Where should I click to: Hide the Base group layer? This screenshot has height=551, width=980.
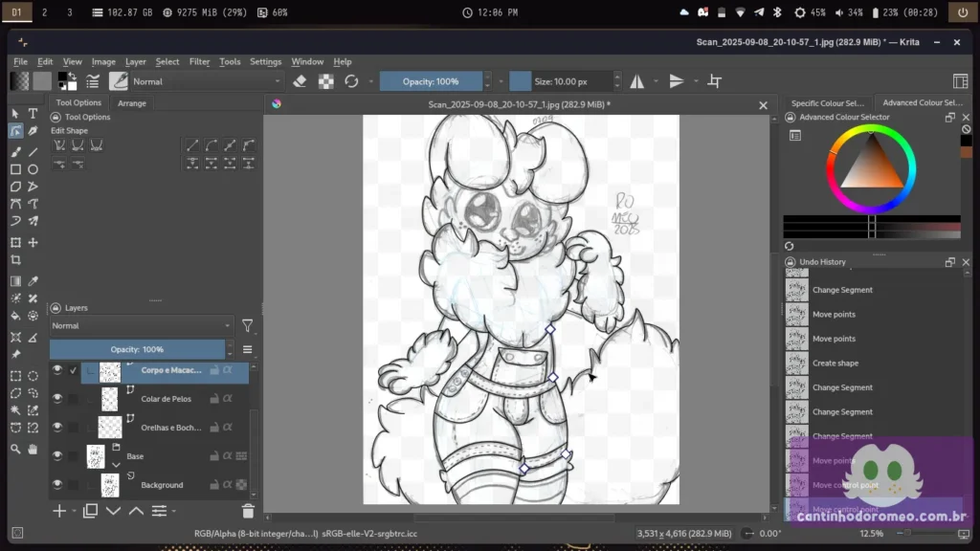coord(57,456)
